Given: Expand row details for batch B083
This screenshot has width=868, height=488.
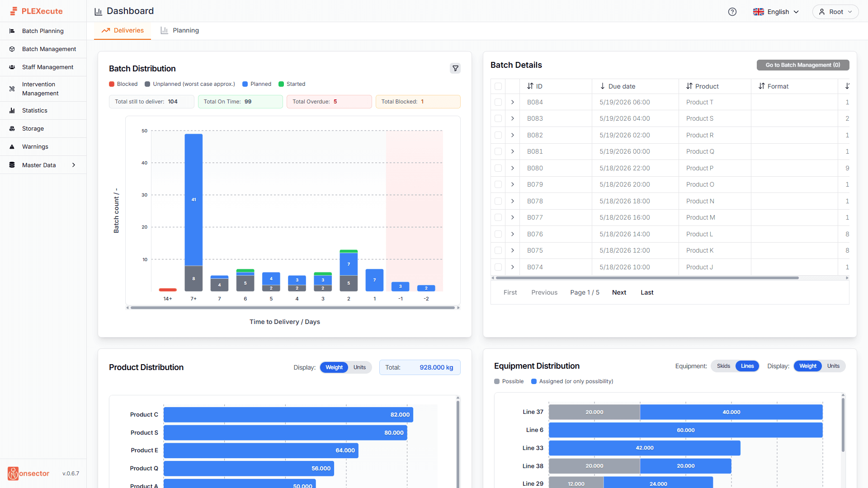Looking at the screenshot, I should [513, 118].
